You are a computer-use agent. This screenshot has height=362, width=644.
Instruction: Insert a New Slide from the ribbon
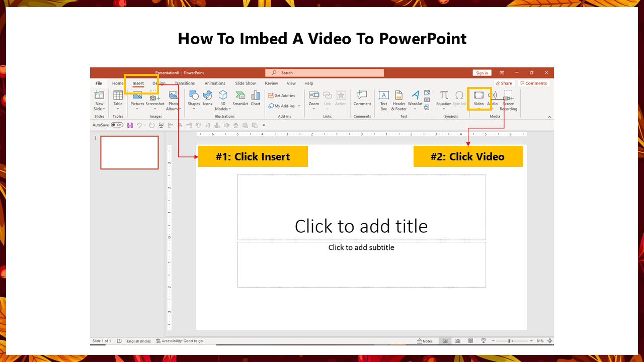[99, 101]
